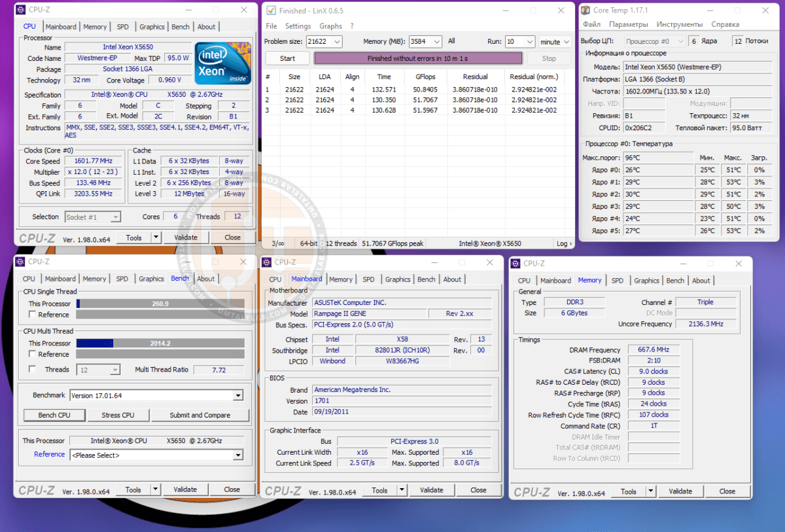Screen dimensions: 785x532
Task: Open Параметры menu in Core Temp
Action: [629, 24]
